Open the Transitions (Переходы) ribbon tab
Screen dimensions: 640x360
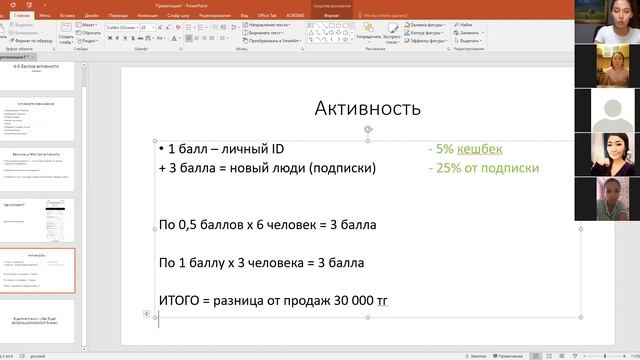click(118, 16)
